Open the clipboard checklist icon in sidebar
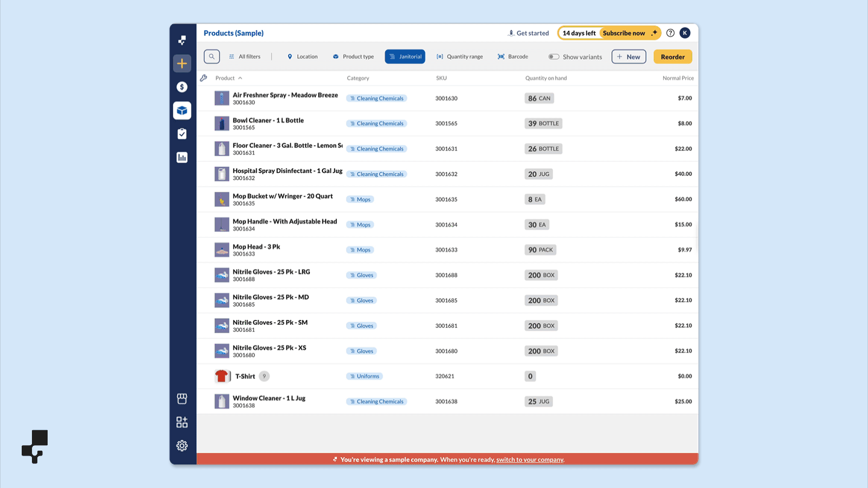Image resolution: width=868 pixels, height=488 pixels. point(182,133)
